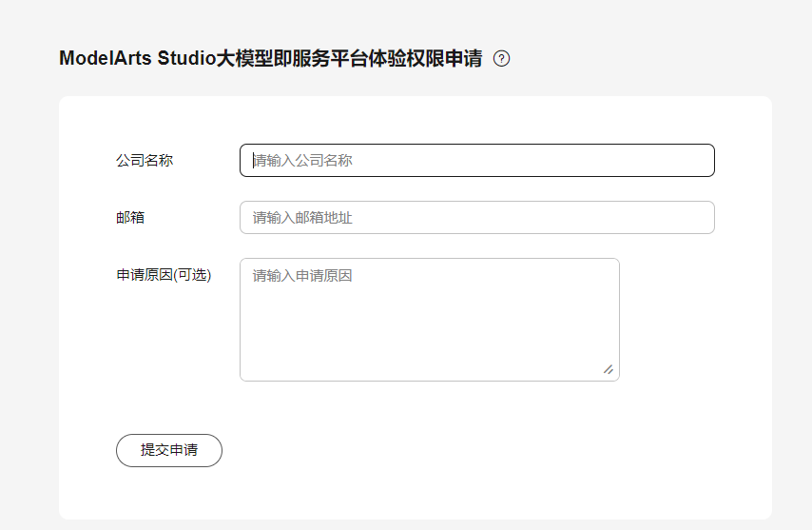
Task: Activate the 请输入邮箱地址 placeholder field
Action: click(x=476, y=218)
